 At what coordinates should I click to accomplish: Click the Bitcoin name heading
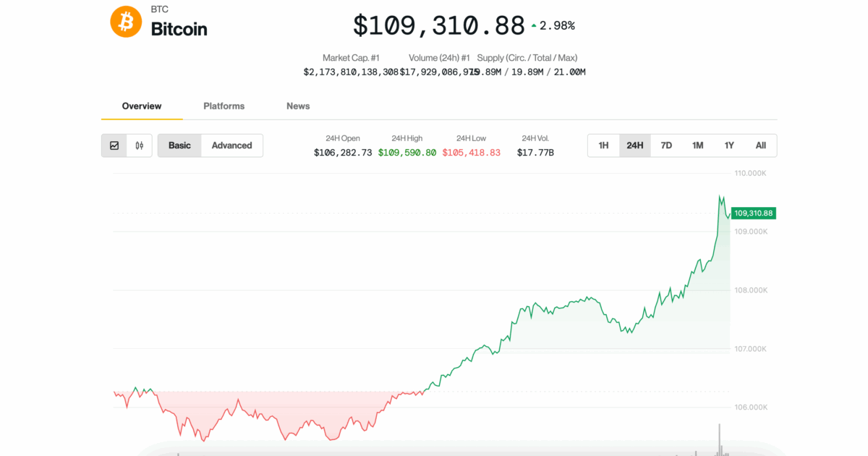click(179, 29)
